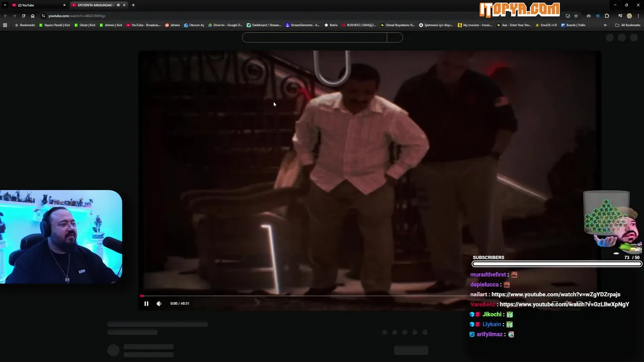
Task: Open the tab search dropdown arrow
Action: [x=5, y=5]
